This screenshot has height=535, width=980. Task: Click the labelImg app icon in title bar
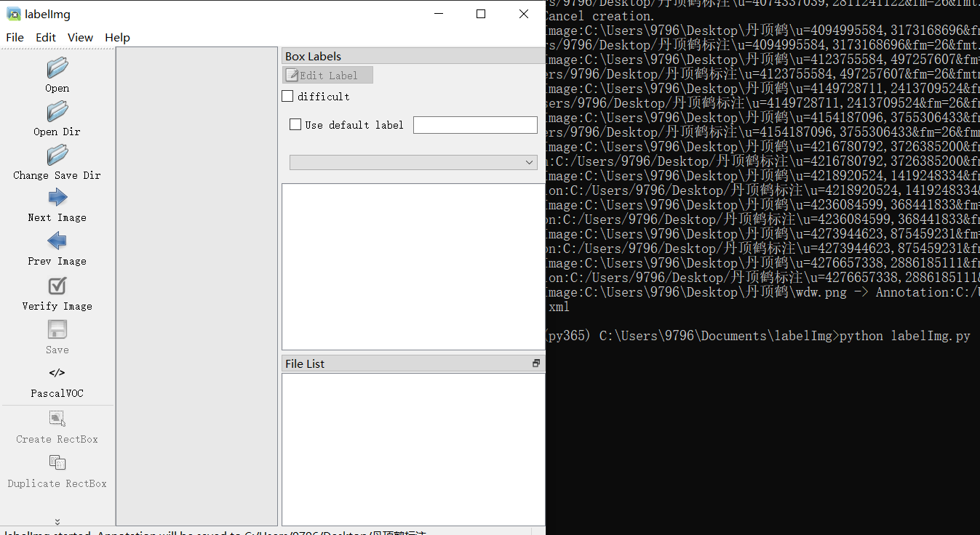pyautogui.click(x=14, y=14)
